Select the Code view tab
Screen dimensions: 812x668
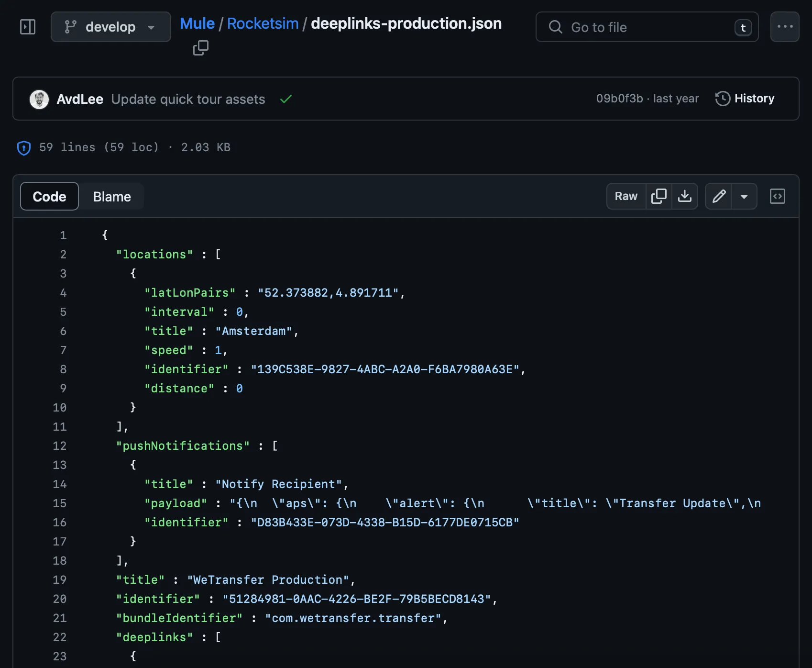click(49, 197)
